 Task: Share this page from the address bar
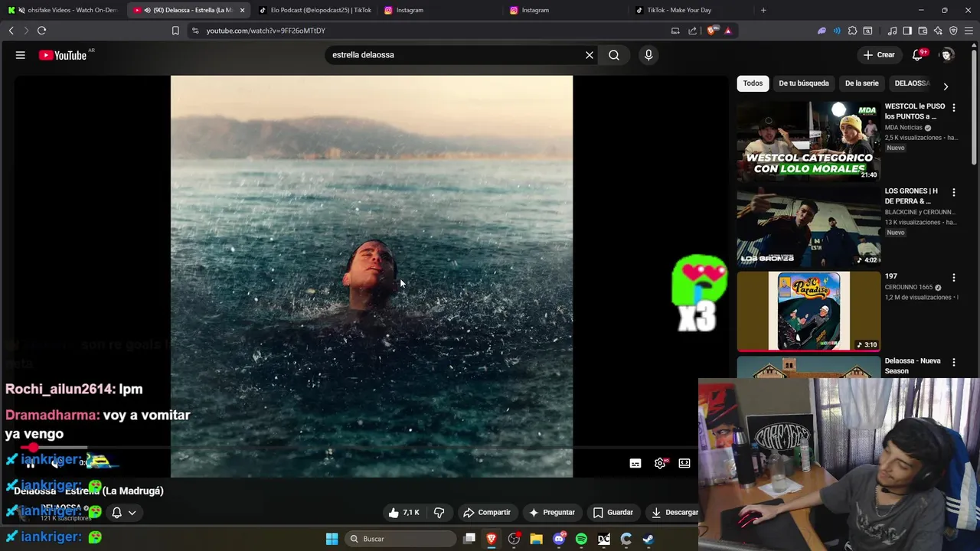point(693,31)
